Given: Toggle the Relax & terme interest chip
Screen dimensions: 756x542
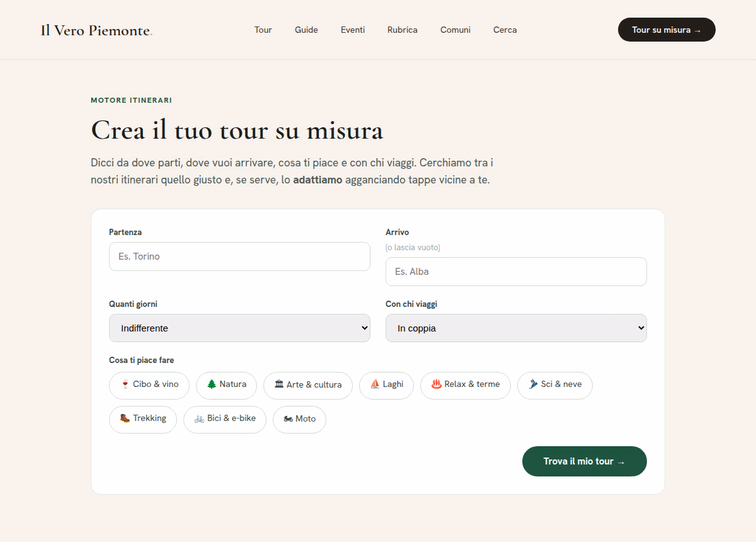Looking at the screenshot, I should point(466,385).
